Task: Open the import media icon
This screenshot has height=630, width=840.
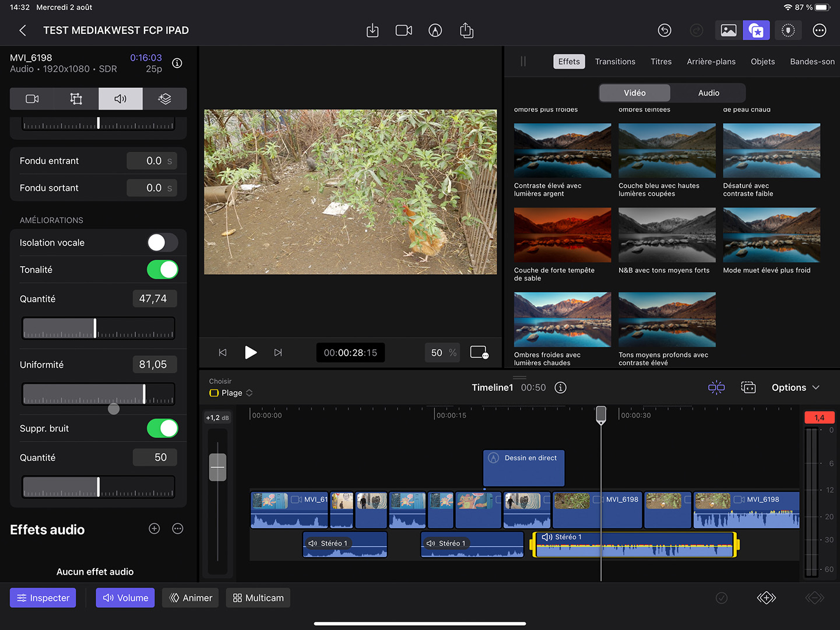Action: [x=372, y=30]
